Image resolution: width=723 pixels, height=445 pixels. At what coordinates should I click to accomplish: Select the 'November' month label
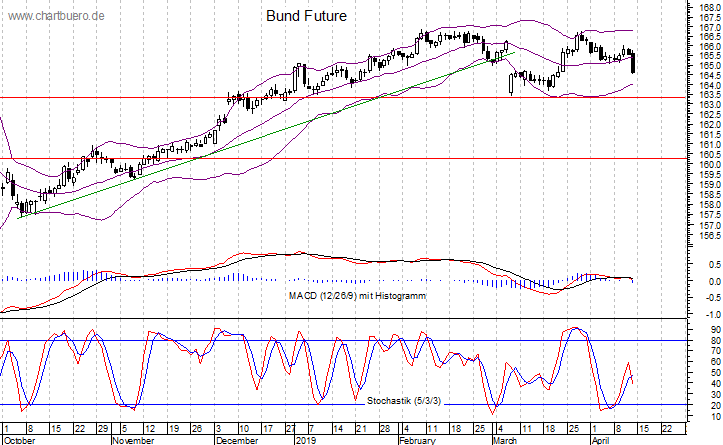pyautogui.click(x=133, y=440)
